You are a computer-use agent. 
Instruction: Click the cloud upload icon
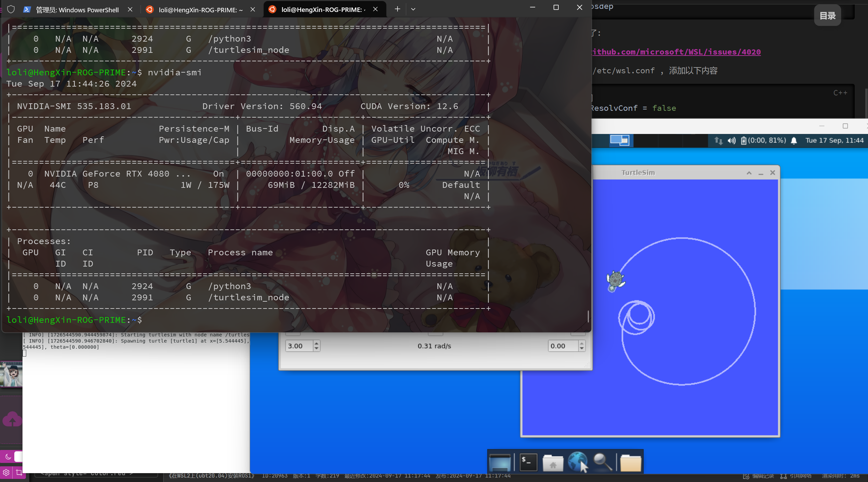pos(12,420)
